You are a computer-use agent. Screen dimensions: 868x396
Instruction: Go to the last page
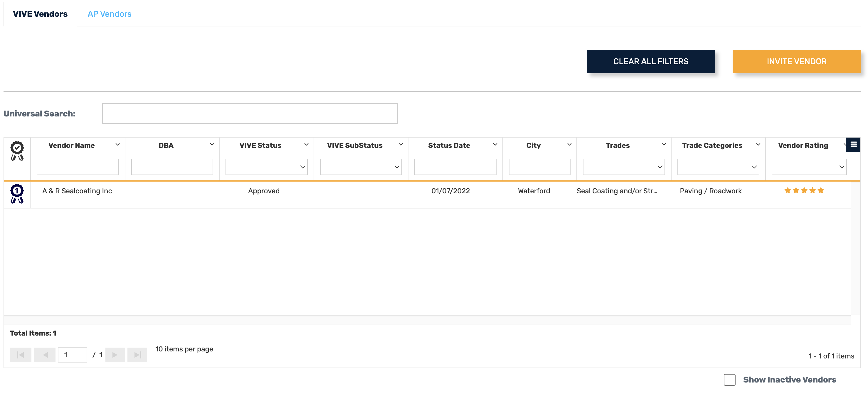137,355
